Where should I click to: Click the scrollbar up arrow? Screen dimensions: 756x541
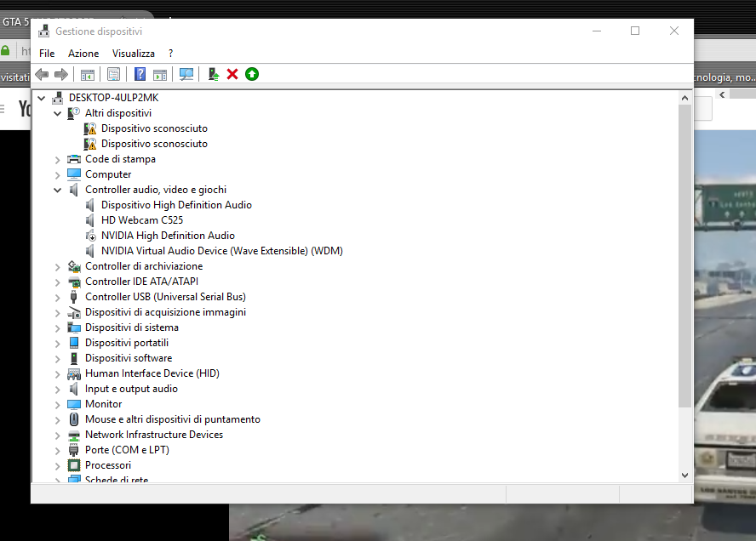point(684,98)
